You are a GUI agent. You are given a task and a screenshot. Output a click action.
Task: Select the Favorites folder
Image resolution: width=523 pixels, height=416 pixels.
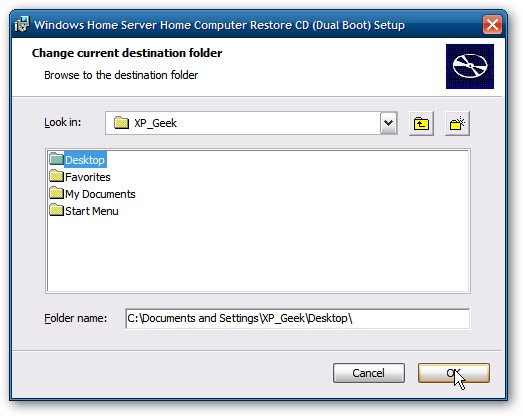(x=80, y=177)
